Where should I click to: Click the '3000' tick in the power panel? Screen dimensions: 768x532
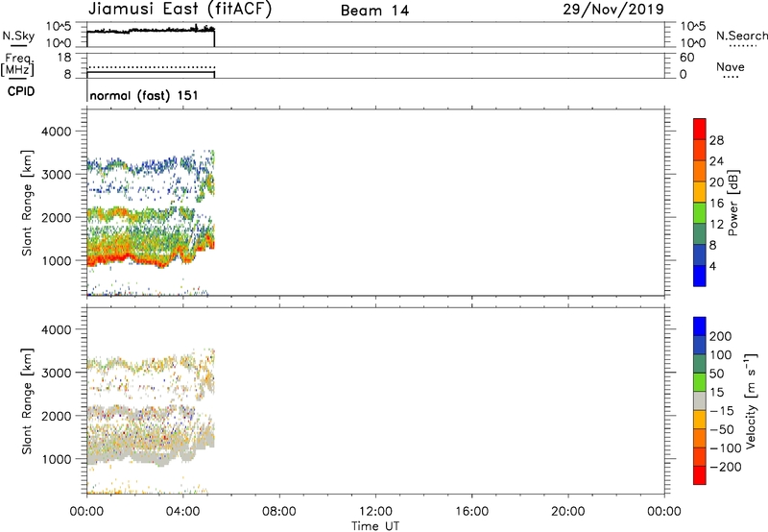pyautogui.click(x=57, y=175)
